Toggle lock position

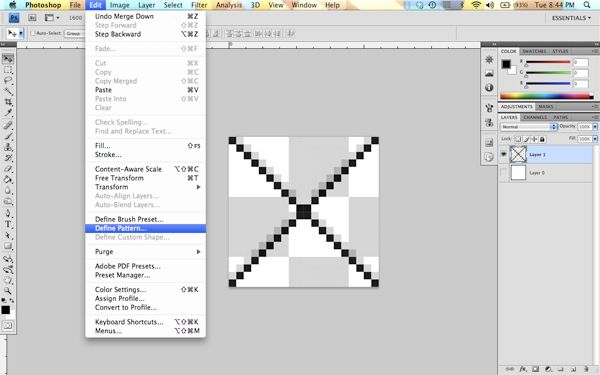point(534,139)
